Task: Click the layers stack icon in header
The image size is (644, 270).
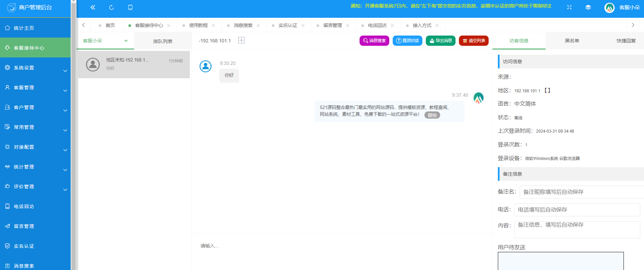Action: 588,7
